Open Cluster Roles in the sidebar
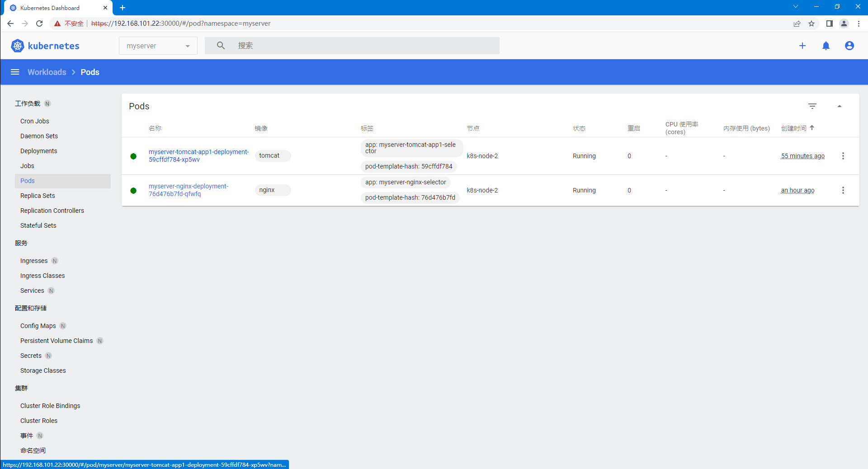 [x=39, y=421]
